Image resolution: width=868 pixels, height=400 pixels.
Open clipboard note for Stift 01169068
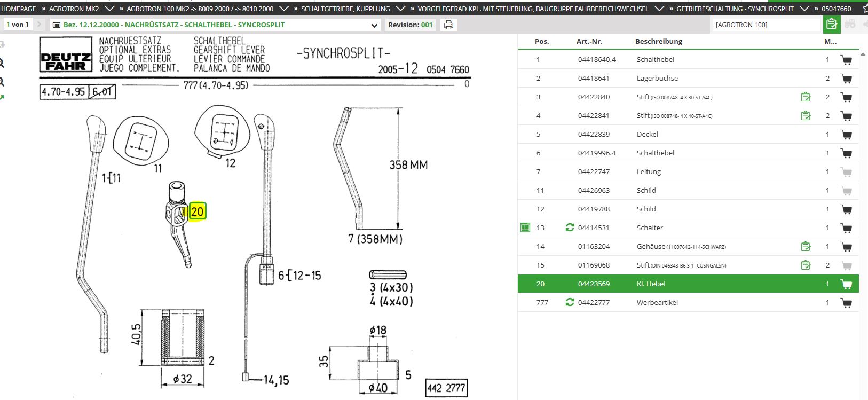click(806, 265)
